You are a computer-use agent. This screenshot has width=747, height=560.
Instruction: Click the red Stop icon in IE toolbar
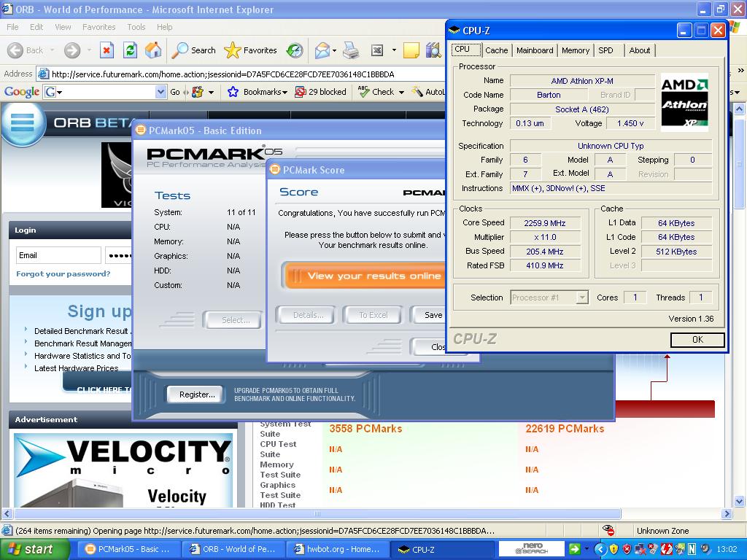(x=107, y=50)
